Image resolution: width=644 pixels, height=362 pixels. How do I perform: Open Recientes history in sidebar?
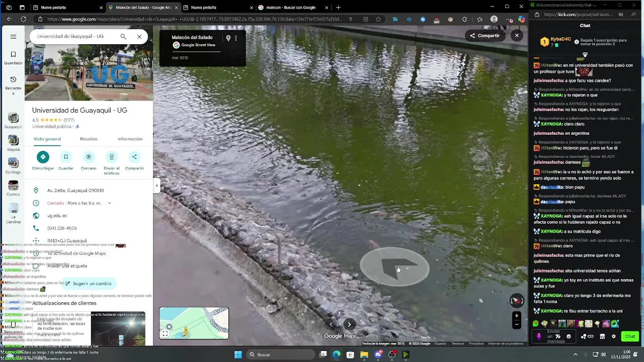coord(13,85)
